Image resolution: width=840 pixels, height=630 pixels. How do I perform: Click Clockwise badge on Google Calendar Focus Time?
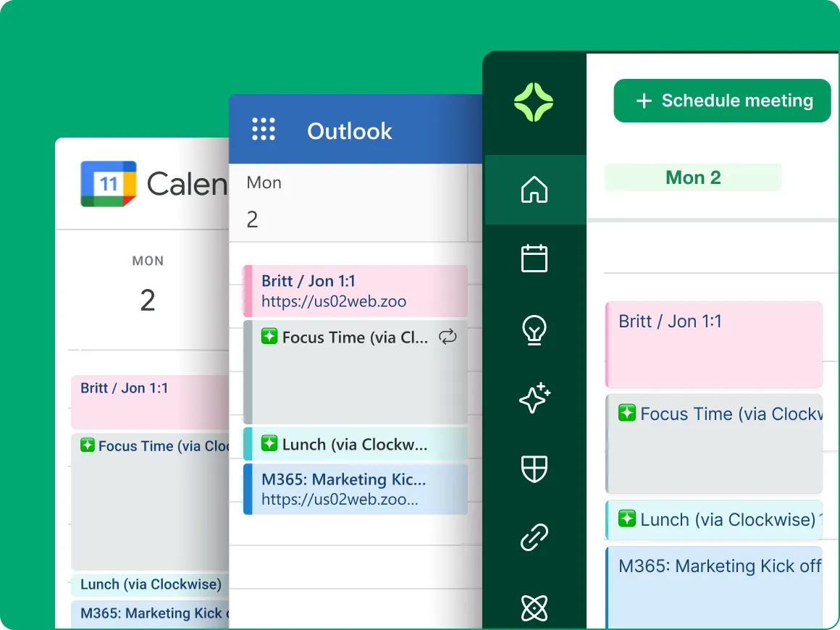tap(88, 445)
